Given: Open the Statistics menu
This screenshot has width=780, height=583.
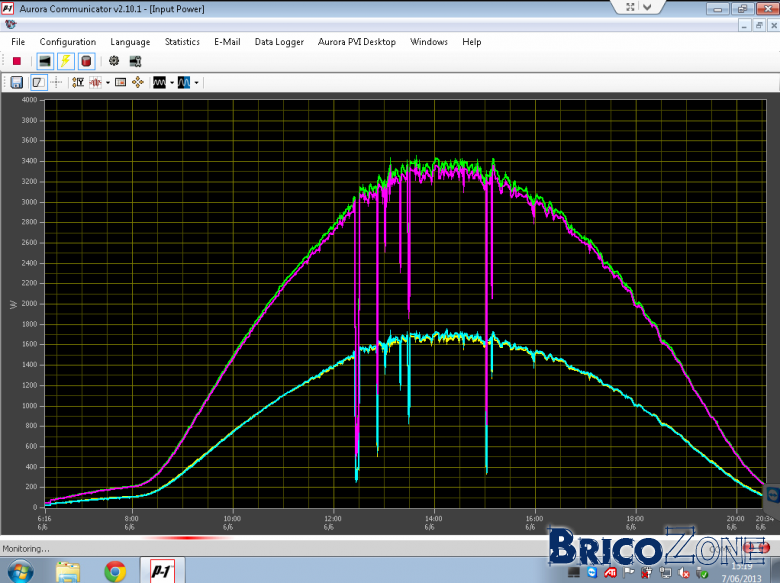Looking at the screenshot, I should [x=182, y=42].
